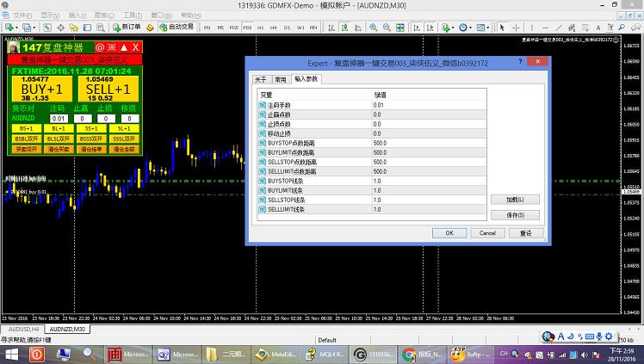Switch to the 常用 tab in Expert dialog

click(x=281, y=79)
